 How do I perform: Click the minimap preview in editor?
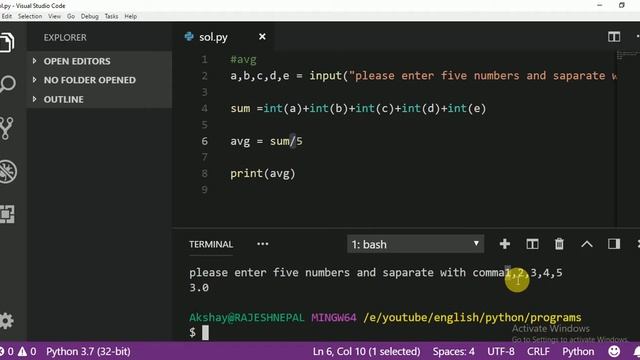(x=628, y=55)
